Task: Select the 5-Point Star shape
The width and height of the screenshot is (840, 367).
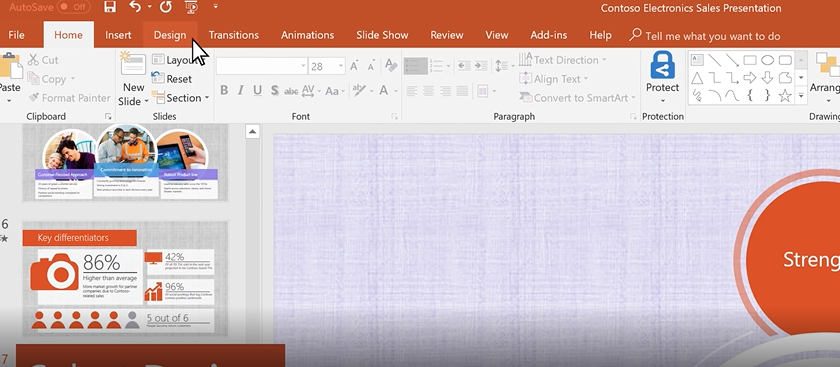Action: coord(785,96)
